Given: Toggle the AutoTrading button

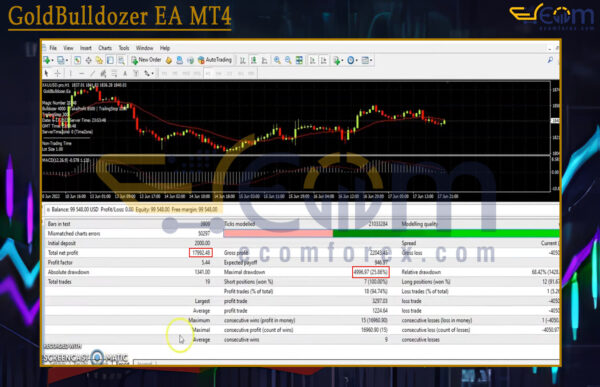Looking at the screenshot, I should point(215,60).
